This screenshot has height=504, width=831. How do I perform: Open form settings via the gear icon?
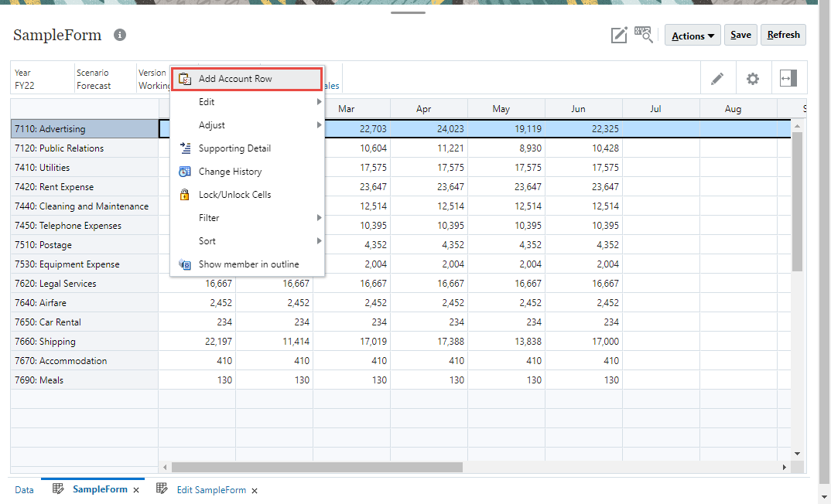coord(753,78)
